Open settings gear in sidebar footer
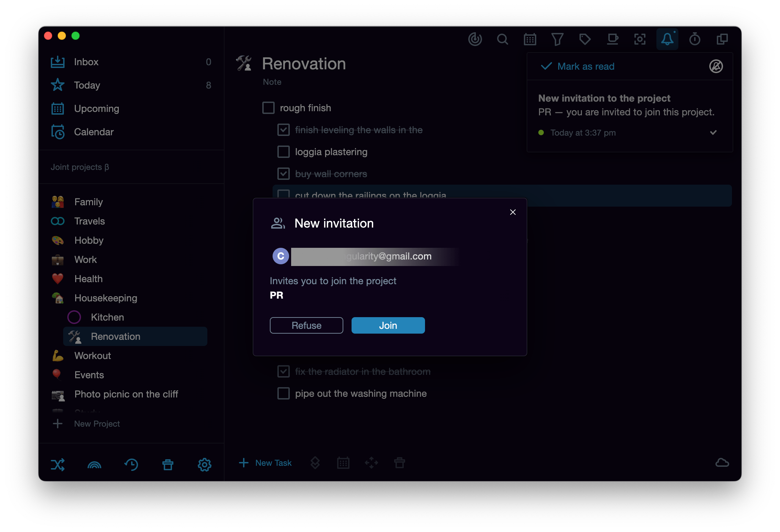 coord(205,465)
